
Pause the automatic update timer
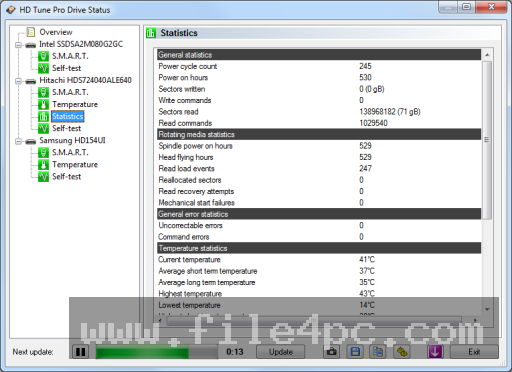click(x=81, y=352)
